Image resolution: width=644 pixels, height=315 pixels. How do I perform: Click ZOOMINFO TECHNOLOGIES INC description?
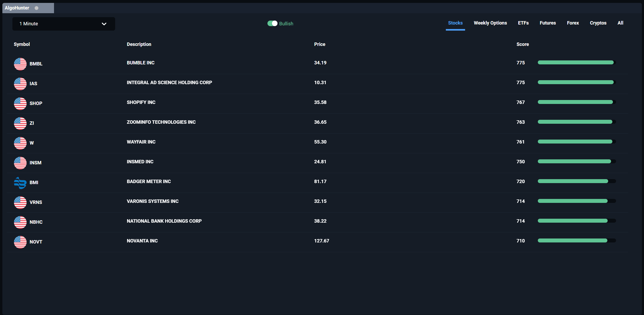(x=161, y=122)
